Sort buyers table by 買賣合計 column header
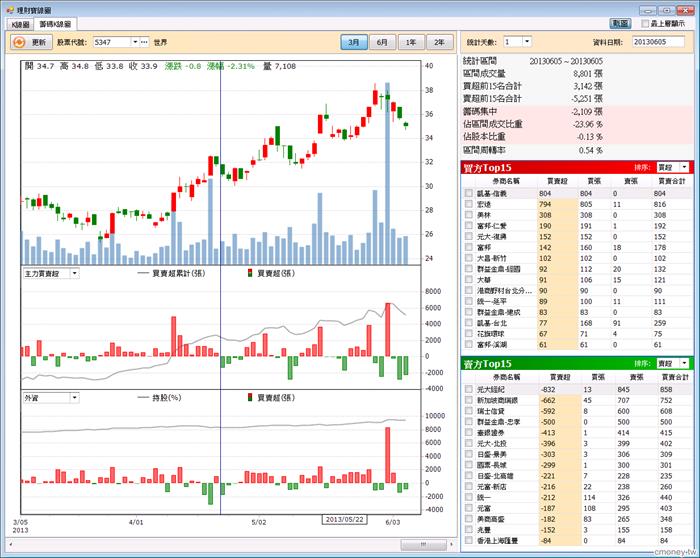 (x=672, y=181)
